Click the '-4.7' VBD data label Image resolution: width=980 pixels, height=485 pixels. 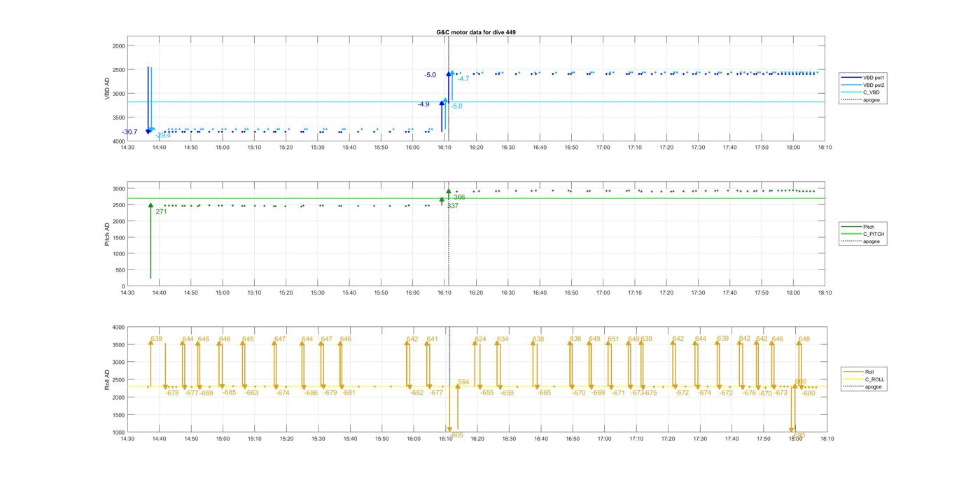point(463,79)
